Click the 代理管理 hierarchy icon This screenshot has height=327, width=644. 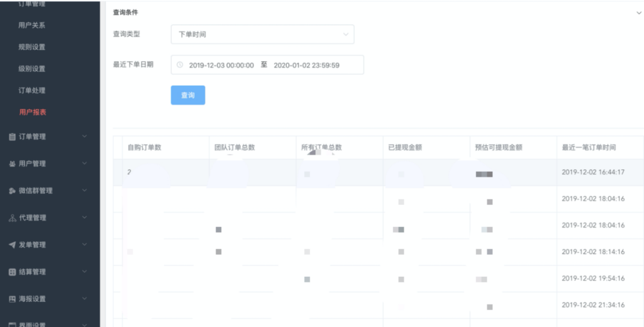[13, 218]
